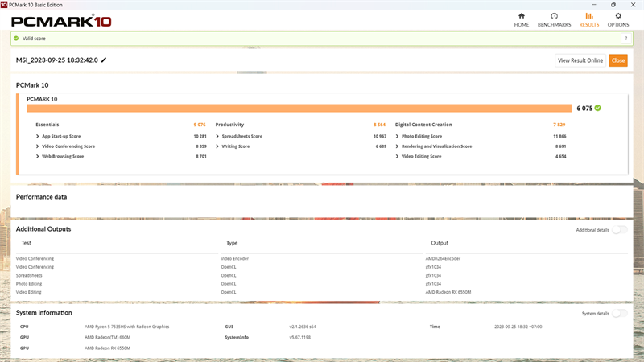Click the Home icon in navigation

(522, 16)
